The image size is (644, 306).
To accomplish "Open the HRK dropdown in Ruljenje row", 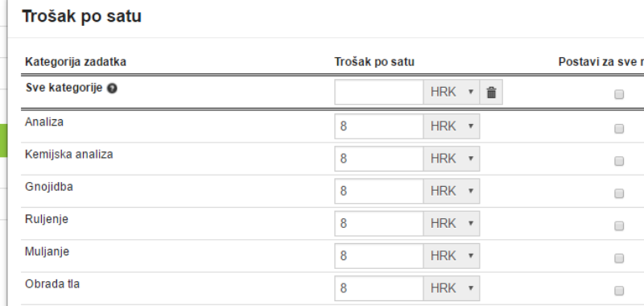I will click(452, 224).
